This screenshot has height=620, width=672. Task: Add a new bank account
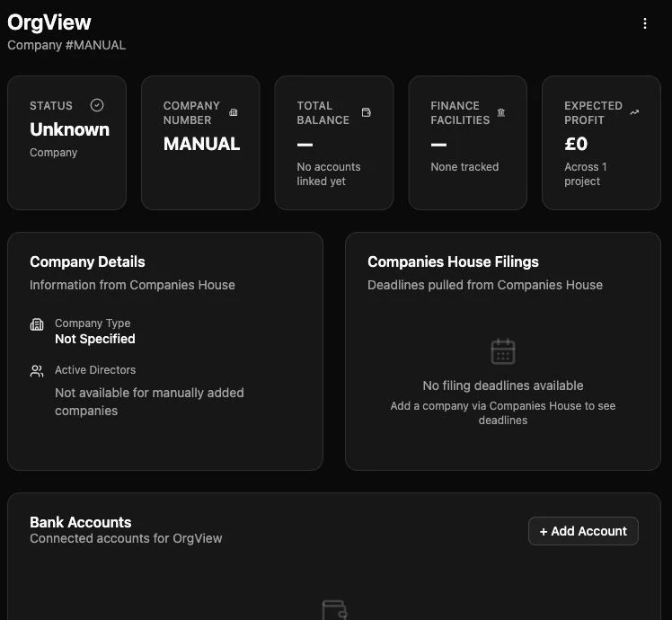pyautogui.click(x=583, y=531)
